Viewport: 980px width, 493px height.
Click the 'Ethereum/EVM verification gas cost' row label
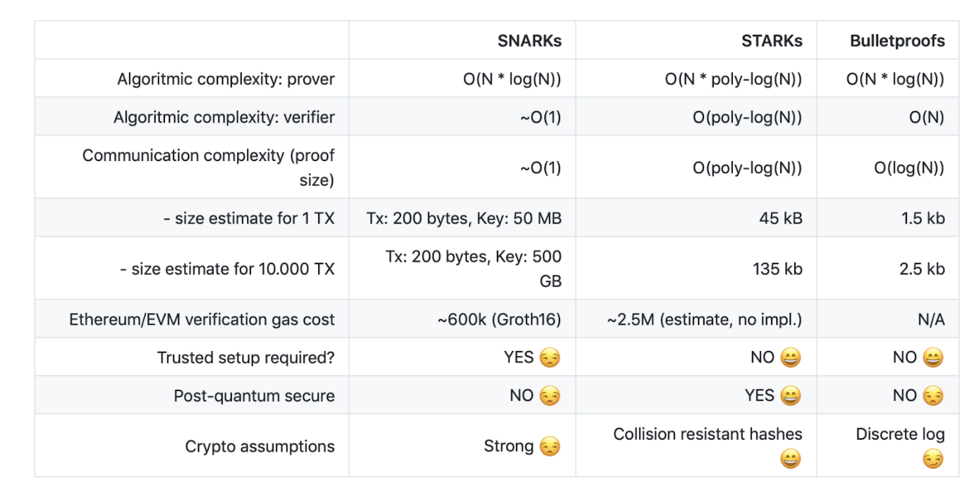click(202, 320)
